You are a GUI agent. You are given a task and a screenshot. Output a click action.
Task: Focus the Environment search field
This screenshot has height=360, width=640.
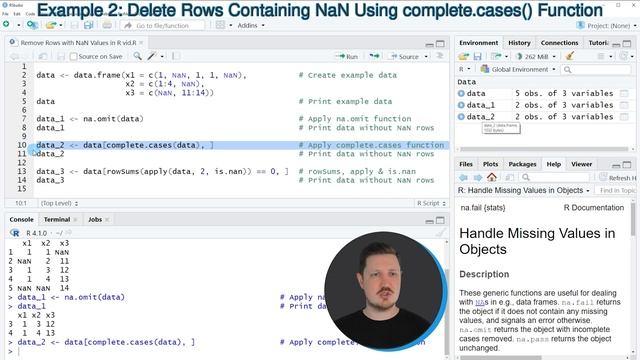coord(597,70)
